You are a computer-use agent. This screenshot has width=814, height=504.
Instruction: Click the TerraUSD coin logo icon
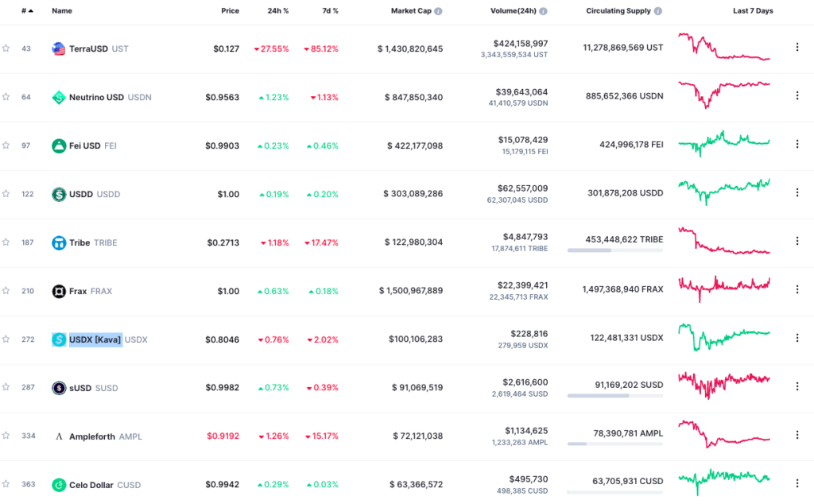click(x=58, y=48)
